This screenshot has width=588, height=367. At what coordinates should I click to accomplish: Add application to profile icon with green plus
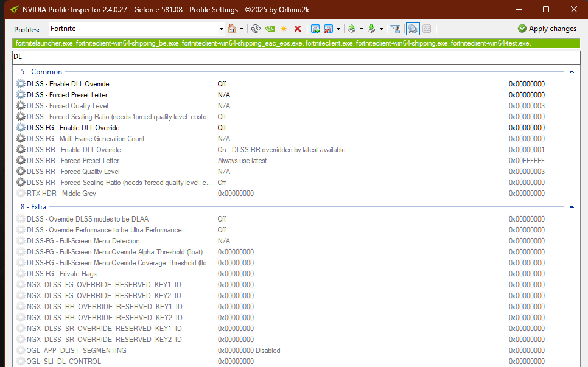pyautogui.click(x=315, y=29)
